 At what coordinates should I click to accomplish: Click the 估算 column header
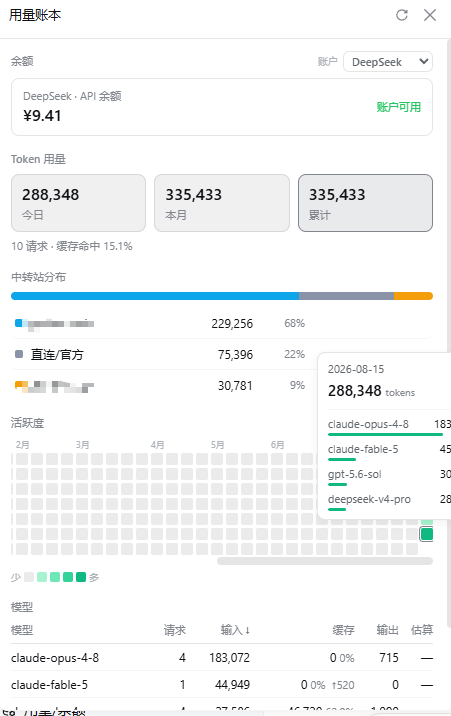click(422, 630)
